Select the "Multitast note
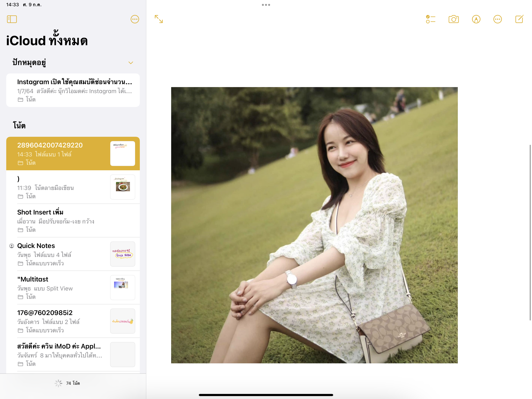532x399 pixels. (x=60, y=287)
